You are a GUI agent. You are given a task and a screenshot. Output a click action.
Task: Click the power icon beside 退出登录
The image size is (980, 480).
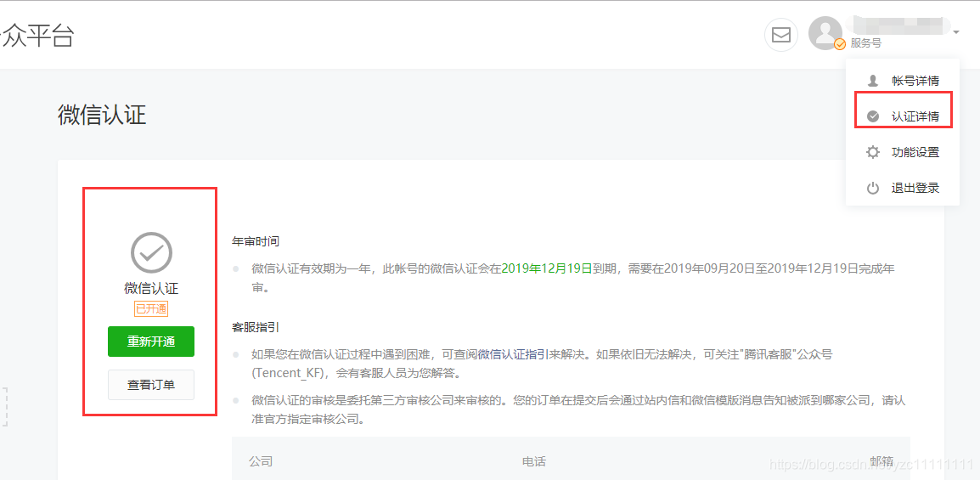(873, 188)
